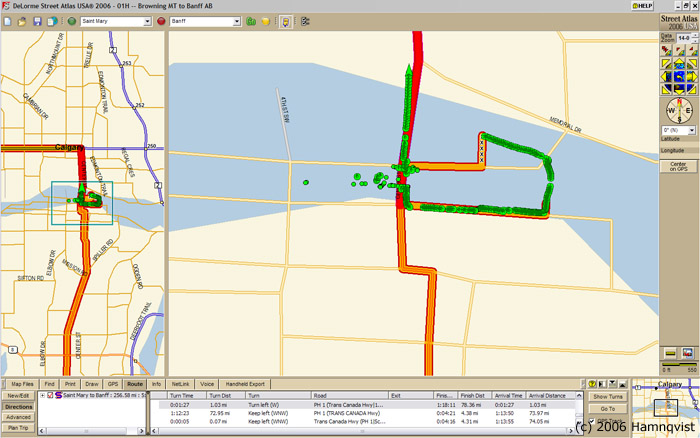Switch to the Draw tab

pos(92,384)
